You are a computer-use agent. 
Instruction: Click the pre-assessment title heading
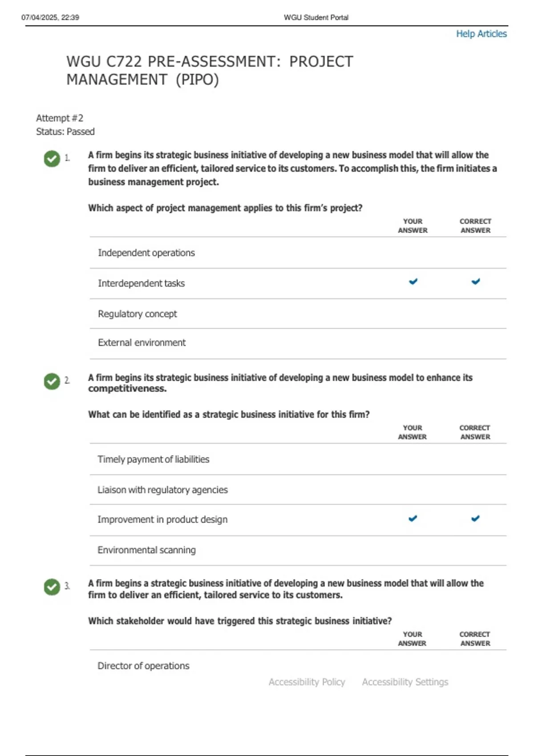point(210,70)
